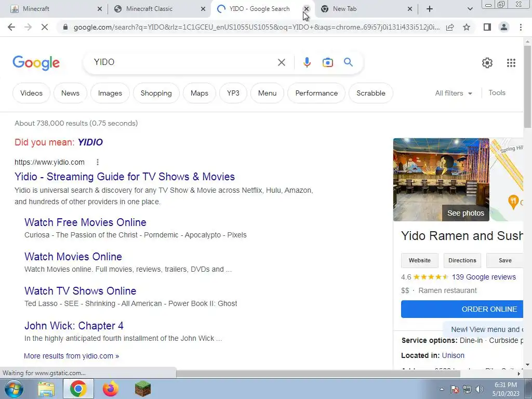Screen dimensions: 532x399
Task: Open the Action Center flag icon
Action: [455, 389]
